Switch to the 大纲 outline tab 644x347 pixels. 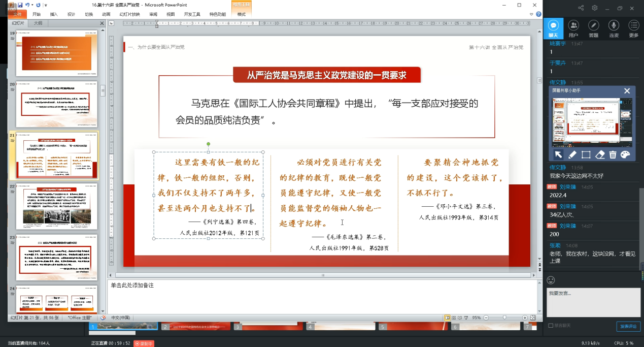pos(38,23)
